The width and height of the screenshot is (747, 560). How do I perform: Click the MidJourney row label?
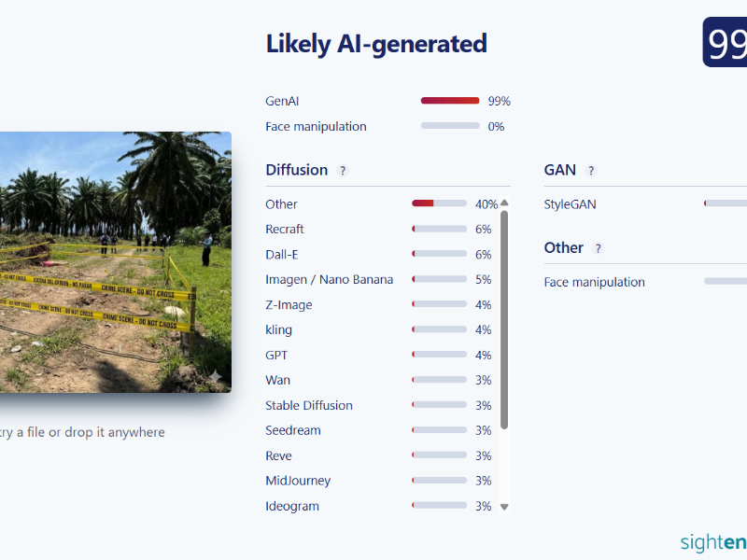point(298,481)
